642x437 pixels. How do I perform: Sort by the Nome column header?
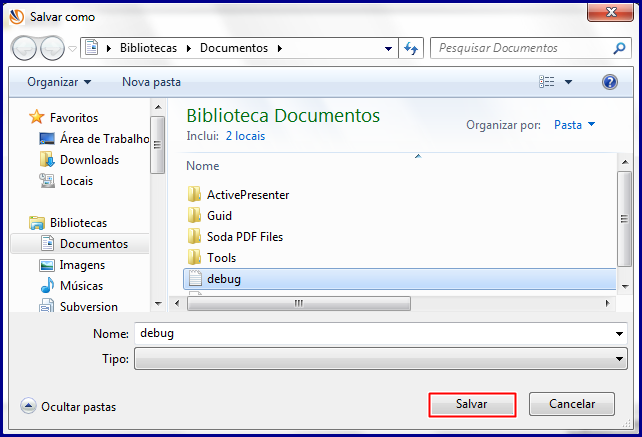[x=203, y=166]
